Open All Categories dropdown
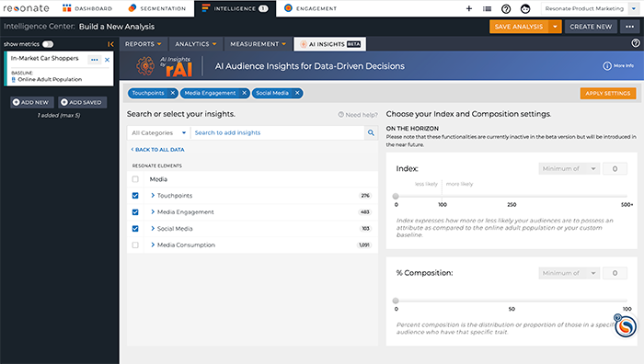The image size is (644, 364). coord(159,132)
